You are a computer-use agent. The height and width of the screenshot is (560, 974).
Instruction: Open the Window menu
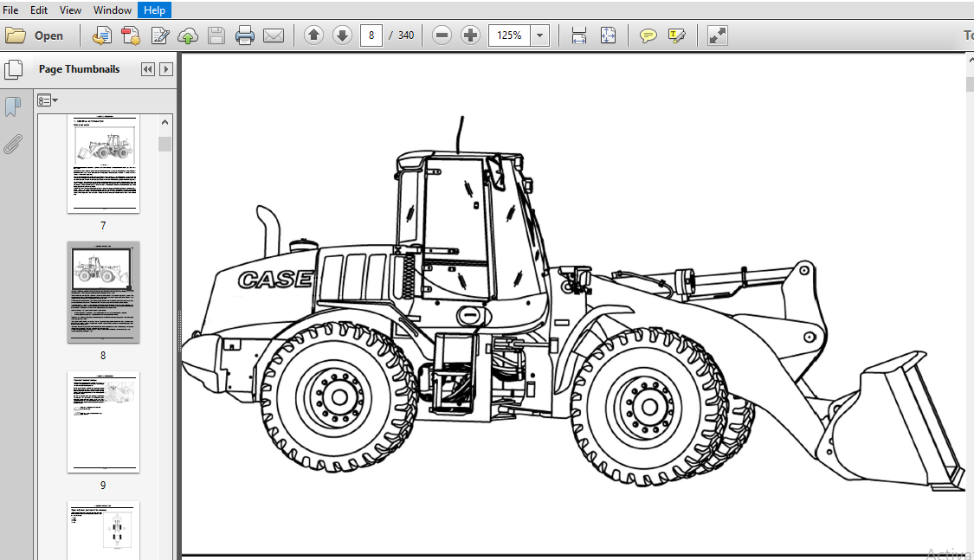click(x=113, y=10)
